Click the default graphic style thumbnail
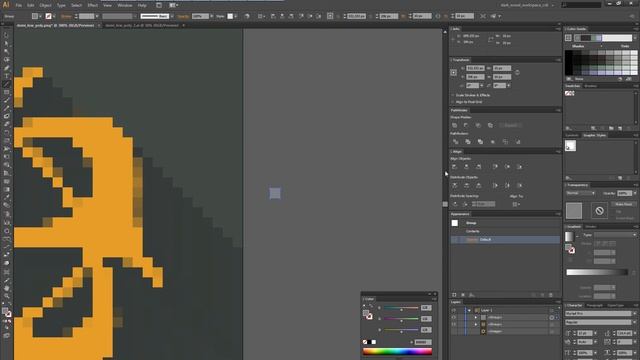This screenshot has width=640, height=360. click(570, 145)
